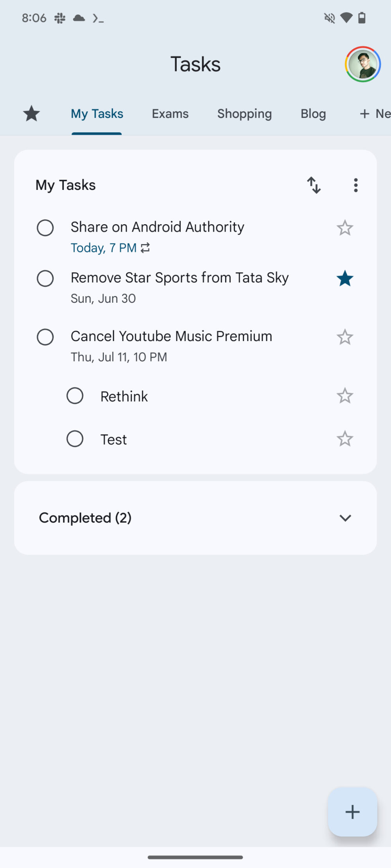Open the Starred tasks tab star icon
391x868 pixels.
click(x=31, y=114)
